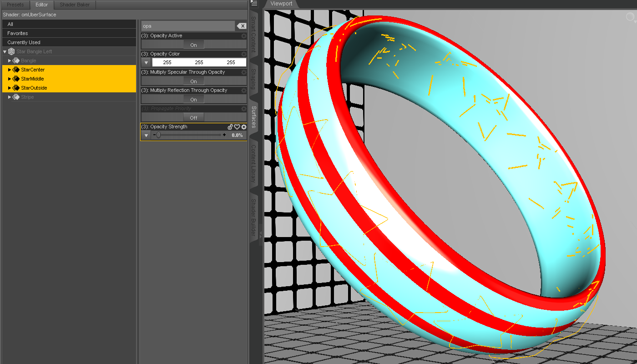Click the '(3): Opacity Active' label
The image size is (637, 364).
(x=162, y=35)
